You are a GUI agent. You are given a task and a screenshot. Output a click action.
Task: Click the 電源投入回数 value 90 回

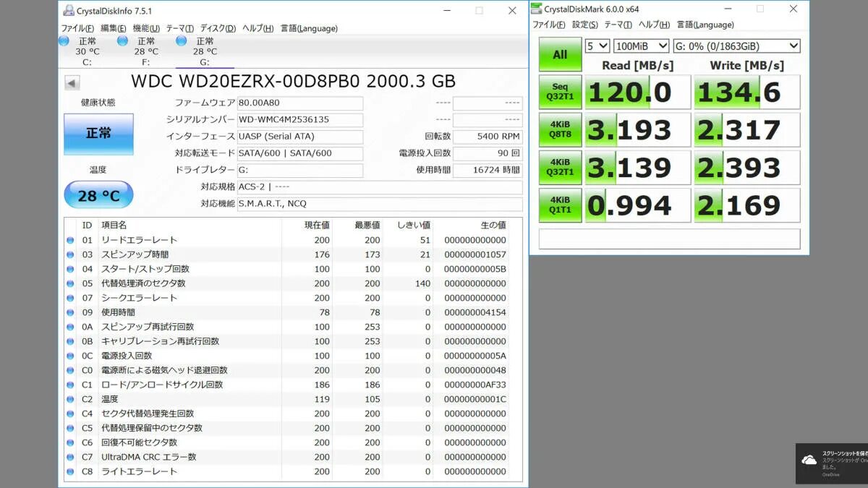(x=488, y=153)
